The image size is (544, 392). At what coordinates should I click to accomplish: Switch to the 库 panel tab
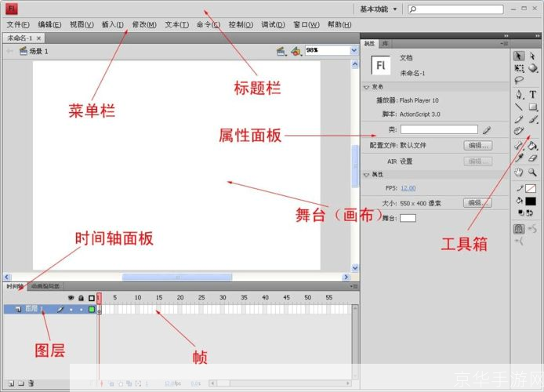coord(385,44)
